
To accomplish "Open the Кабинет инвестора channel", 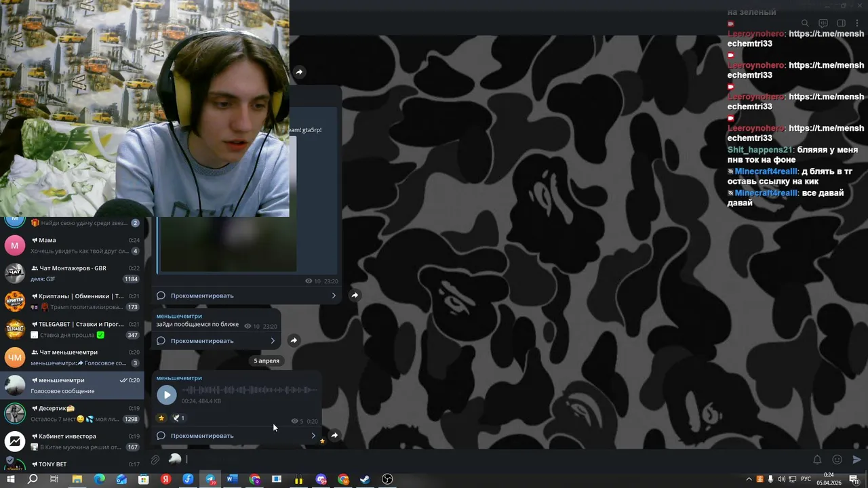I will coord(72,441).
